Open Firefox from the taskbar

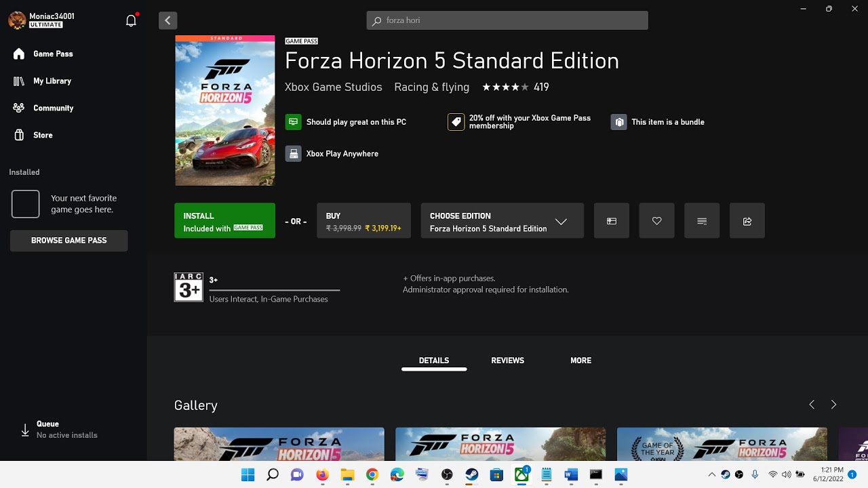point(322,474)
